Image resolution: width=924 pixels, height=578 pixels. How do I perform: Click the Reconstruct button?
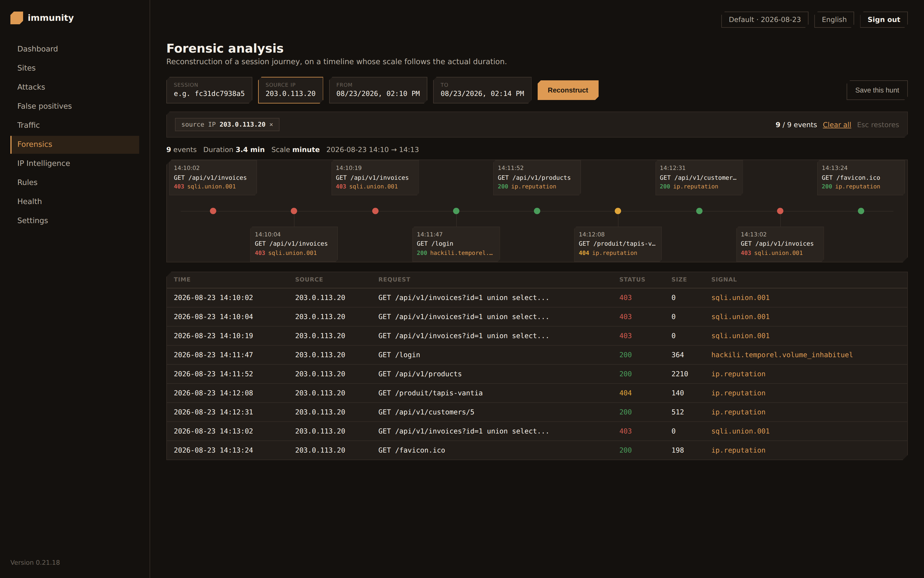(x=568, y=90)
